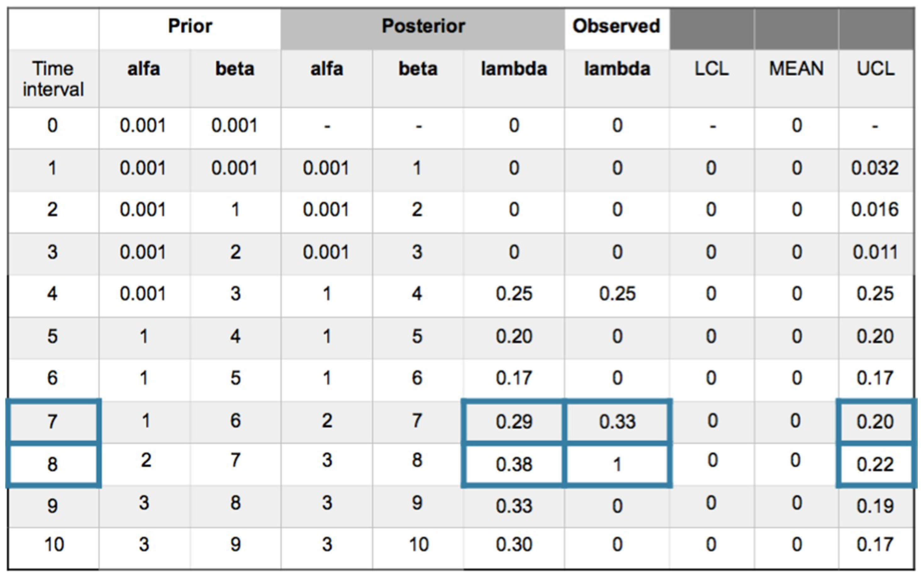Click observed lambda value 0.33
The height and width of the screenshot is (579, 924).
click(x=617, y=422)
